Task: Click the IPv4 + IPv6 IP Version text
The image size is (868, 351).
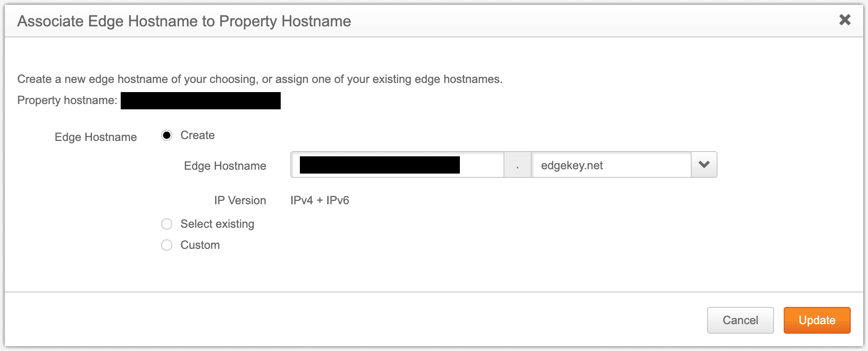Action: tap(320, 200)
